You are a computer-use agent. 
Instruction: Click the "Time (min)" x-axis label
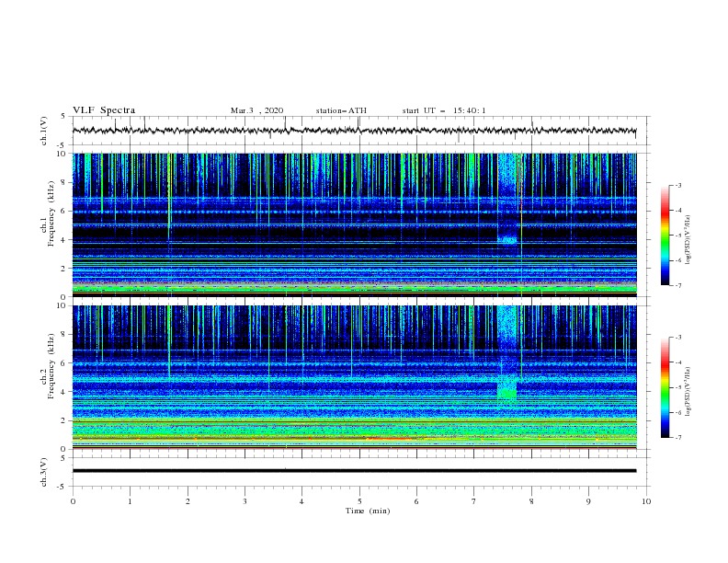(368, 511)
